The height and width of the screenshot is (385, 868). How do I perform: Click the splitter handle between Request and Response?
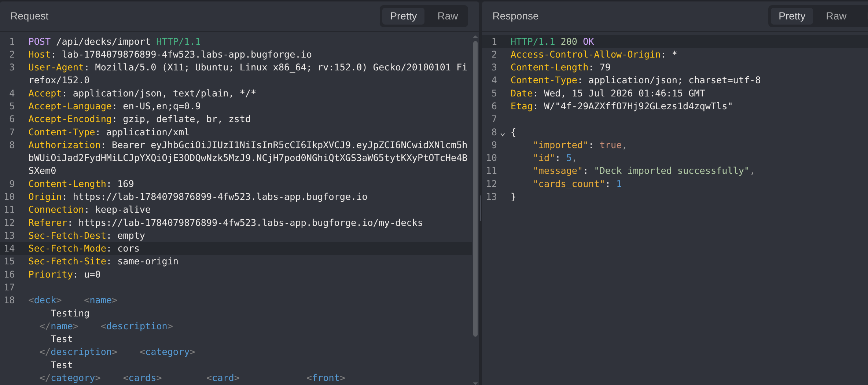click(x=481, y=208)
